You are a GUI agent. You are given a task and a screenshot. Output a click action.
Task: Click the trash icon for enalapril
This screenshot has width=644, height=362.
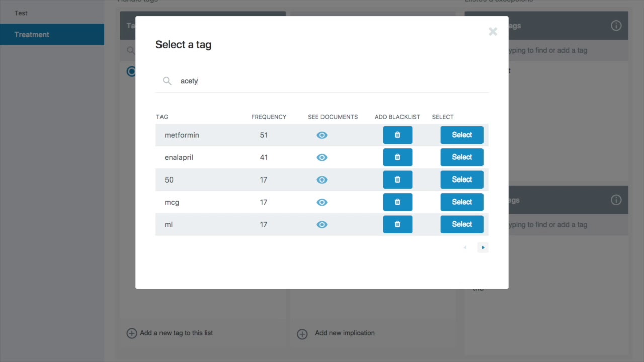pyautogui.click(x=397, y=157)
